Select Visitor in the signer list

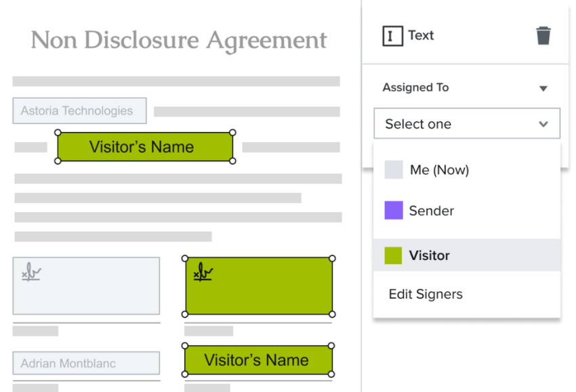click(x=429, y=255)
